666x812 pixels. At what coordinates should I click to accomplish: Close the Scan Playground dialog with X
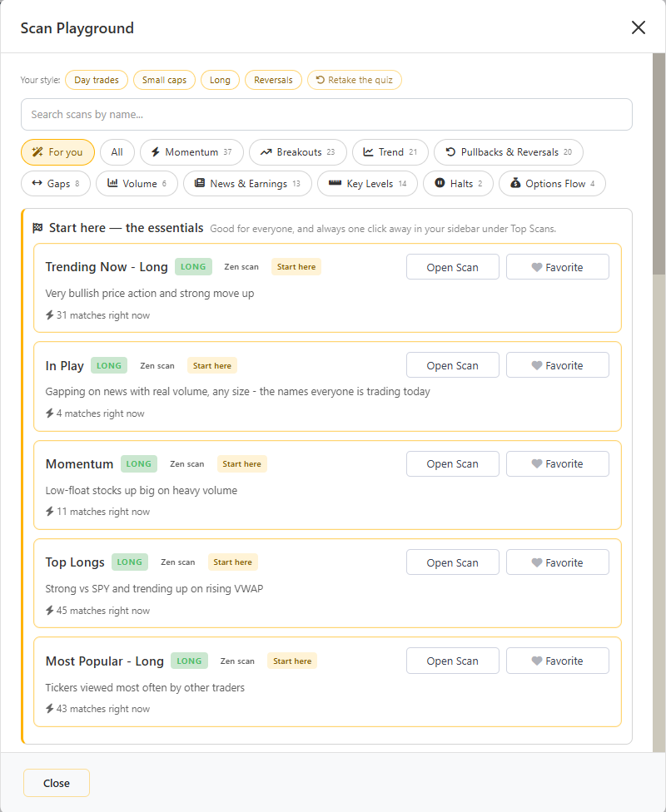point(638,27)
